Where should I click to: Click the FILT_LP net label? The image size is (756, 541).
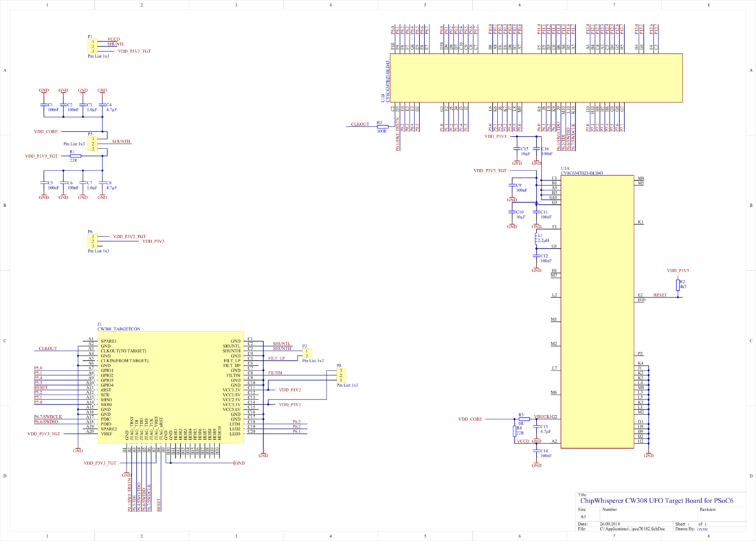[276, 358]
